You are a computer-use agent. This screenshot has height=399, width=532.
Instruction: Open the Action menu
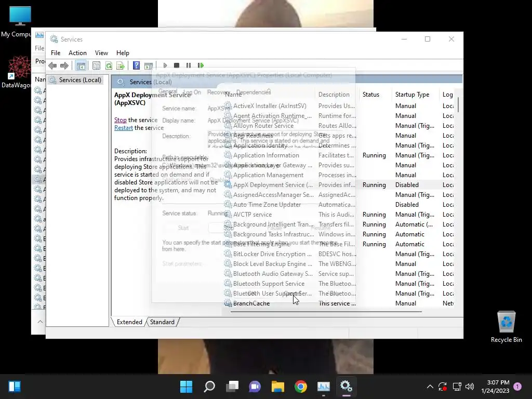[x=77, y=53]
